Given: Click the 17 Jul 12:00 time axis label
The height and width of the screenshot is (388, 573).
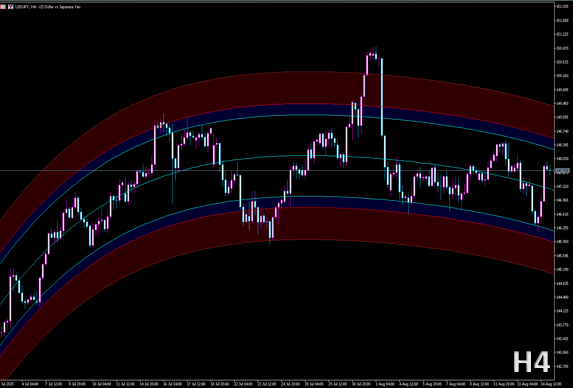Looking at the screenshot, I should (196, 384).
